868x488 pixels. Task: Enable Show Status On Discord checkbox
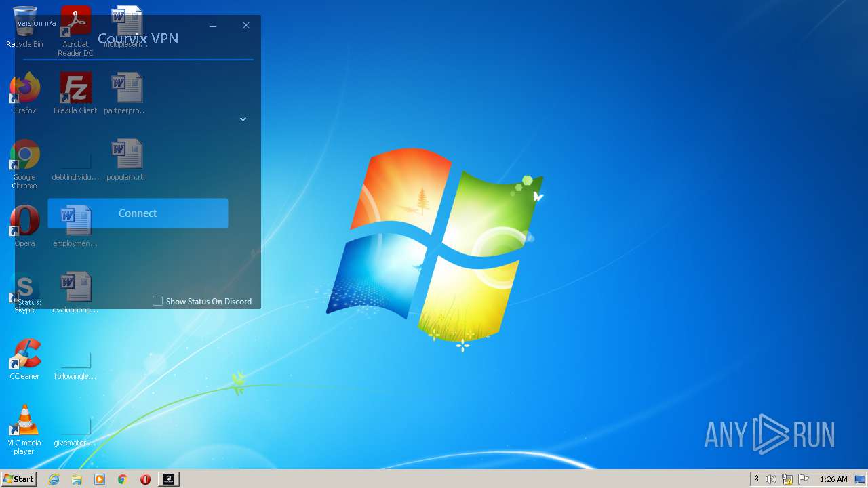click(157, 301)
